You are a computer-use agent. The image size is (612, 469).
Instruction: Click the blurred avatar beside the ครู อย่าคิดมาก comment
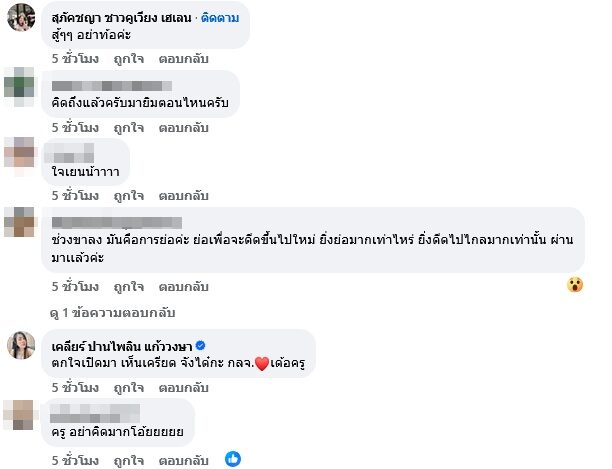21,414
